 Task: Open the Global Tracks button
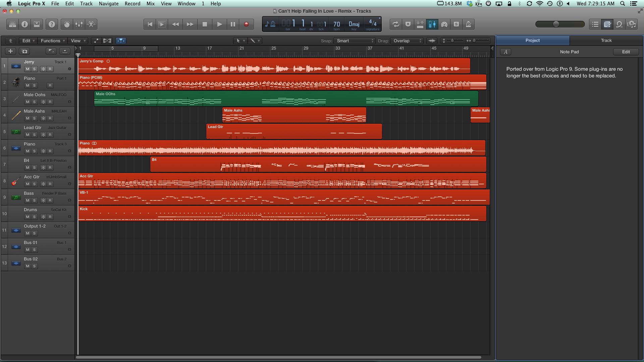[51, 51]
